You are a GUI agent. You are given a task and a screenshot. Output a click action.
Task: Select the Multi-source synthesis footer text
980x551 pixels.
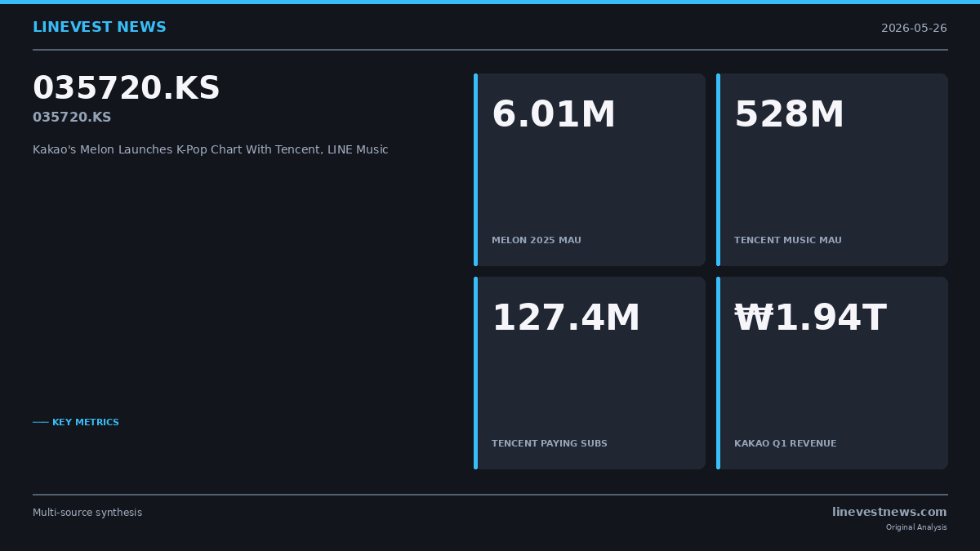(87, 513)
